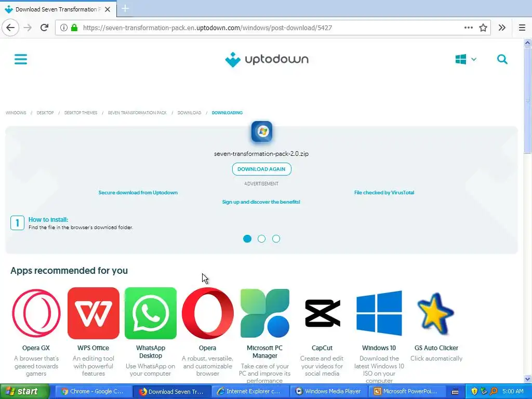Open the WhatsApp Desktop app icon
This screenshot has width=532, height=399.
pos(151,313)
